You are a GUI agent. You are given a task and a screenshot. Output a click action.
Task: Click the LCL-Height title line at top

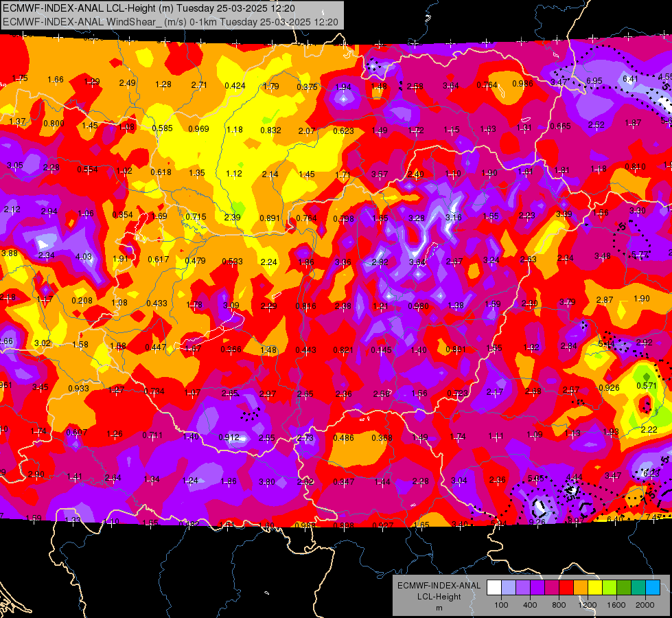pos(149,8)
